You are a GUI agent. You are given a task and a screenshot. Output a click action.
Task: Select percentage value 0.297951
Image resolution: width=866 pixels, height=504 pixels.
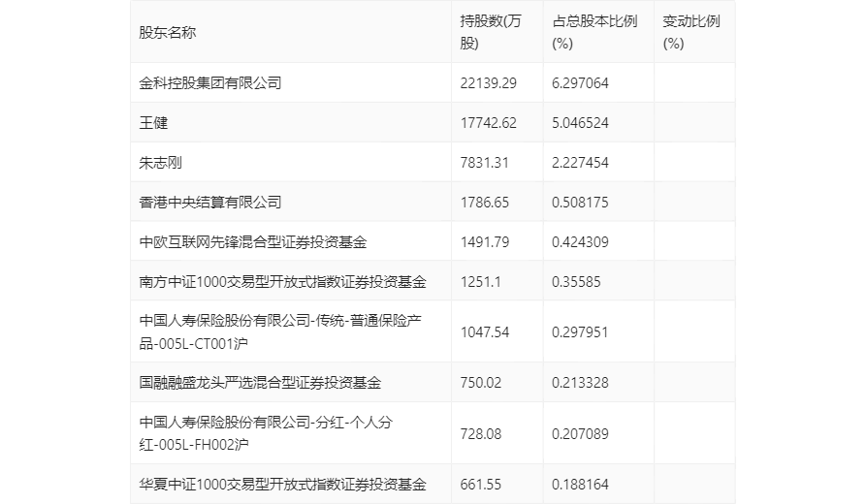coord(580,331)
